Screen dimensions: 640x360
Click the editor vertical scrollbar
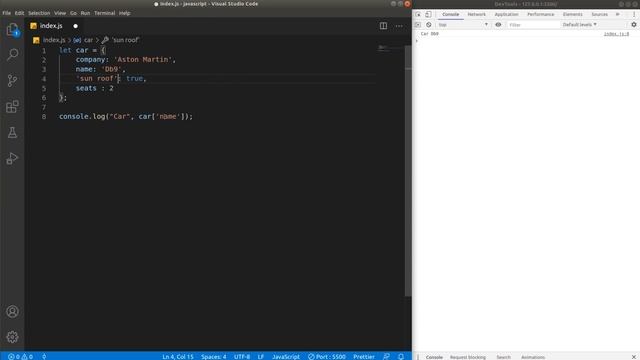[x=408, y=171]
